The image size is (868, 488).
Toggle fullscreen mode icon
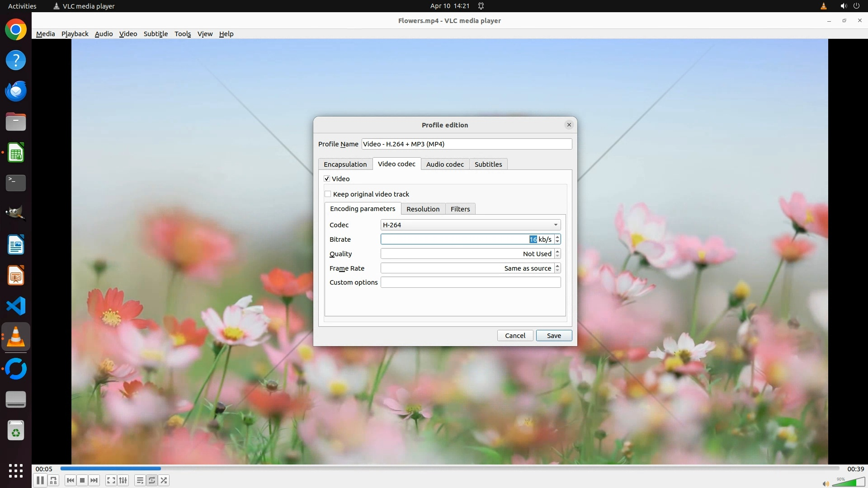click(x=111, y=480)
